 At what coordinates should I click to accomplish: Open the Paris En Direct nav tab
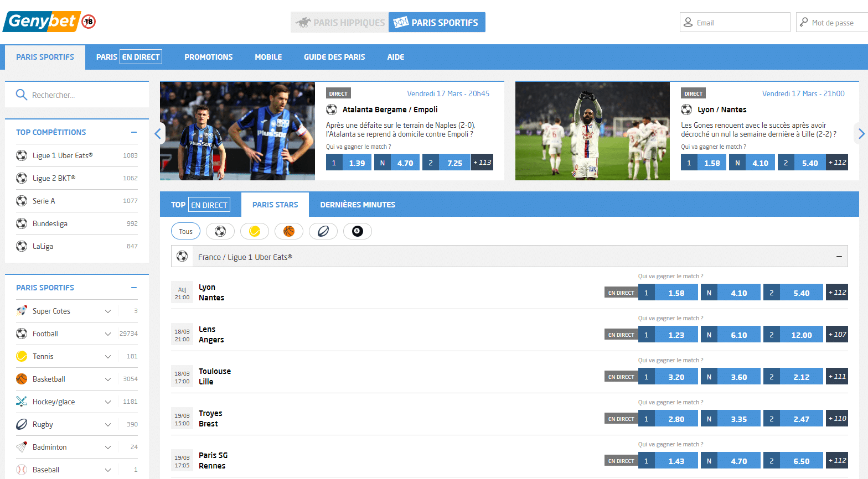coord(128,57)
